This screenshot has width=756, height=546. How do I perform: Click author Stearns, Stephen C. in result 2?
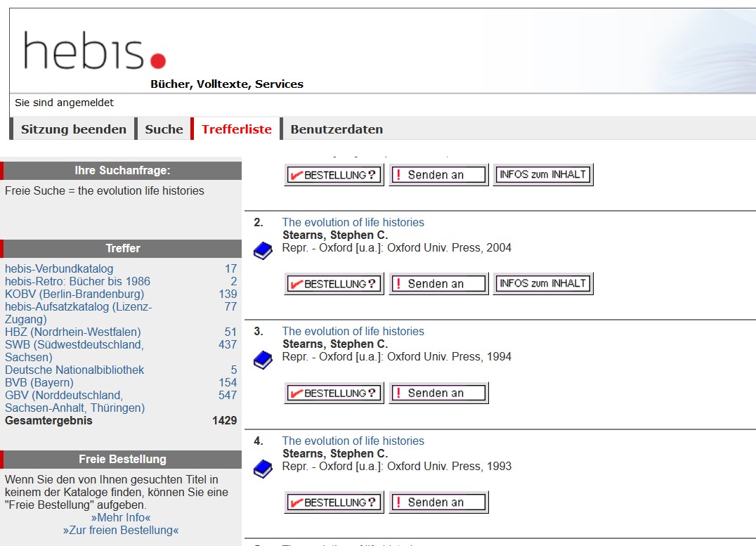coord(335,235)
